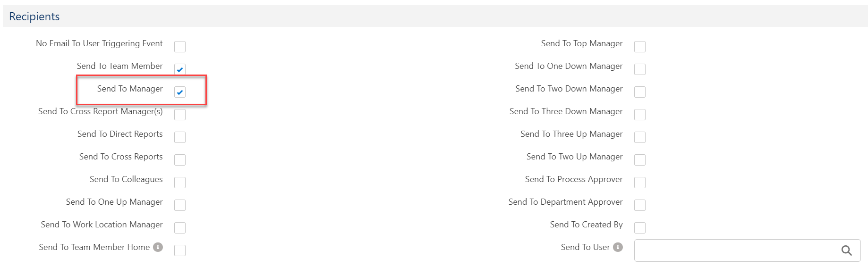This screenshot has width=868, height=267.
Task: Uncheck the Send To Team Member checkbox
Action: (180, 69)
